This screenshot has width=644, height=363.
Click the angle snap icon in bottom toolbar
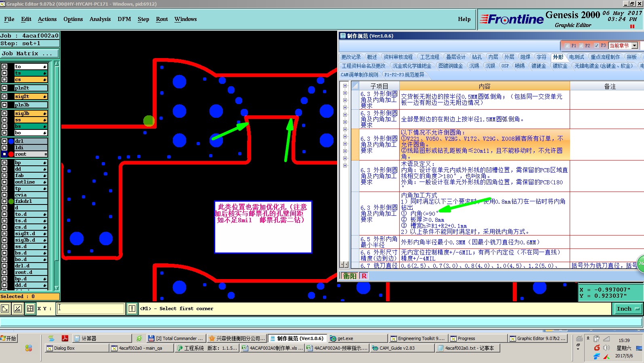(18, 309)
